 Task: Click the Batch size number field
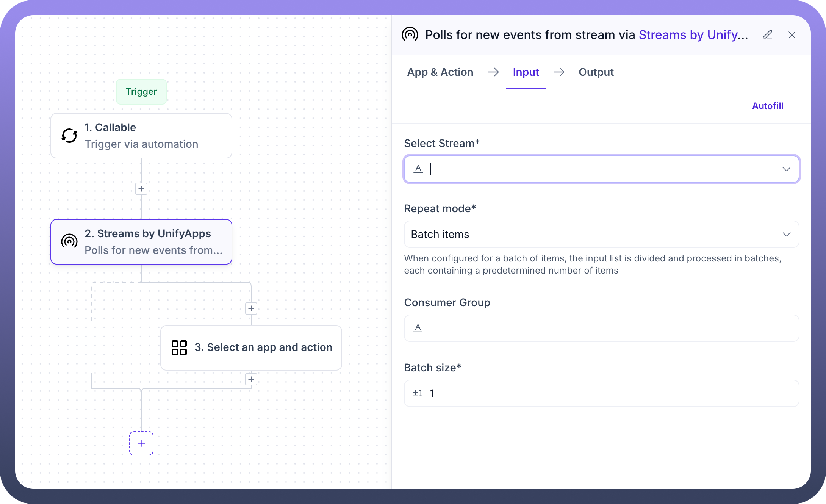pos(601,393)
